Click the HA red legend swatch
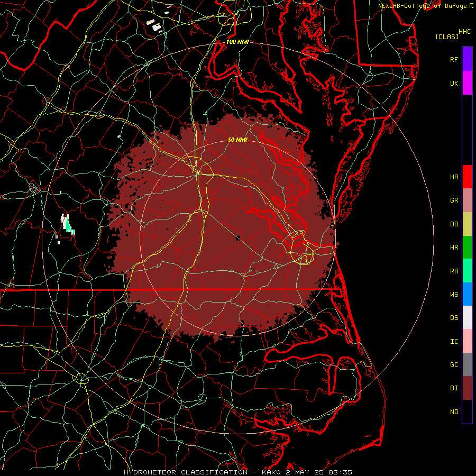476x476 pixels. pos(467,177)
